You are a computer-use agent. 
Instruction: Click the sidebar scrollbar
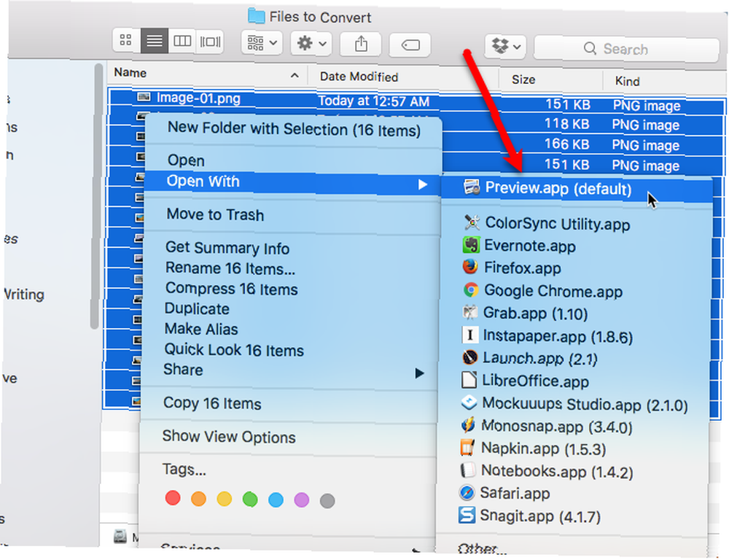[95, 197]
